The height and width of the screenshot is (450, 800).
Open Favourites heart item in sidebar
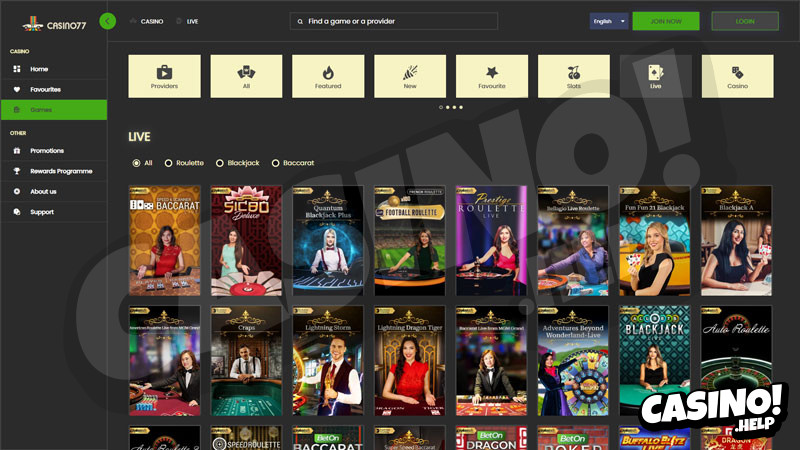[54, 89]
